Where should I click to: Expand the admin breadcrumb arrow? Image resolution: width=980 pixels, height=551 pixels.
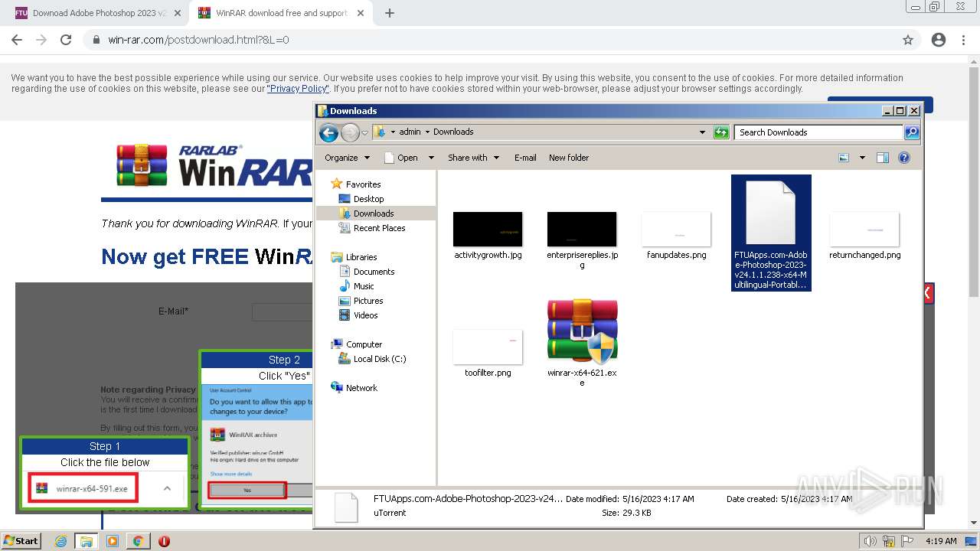tap(427, 132)
